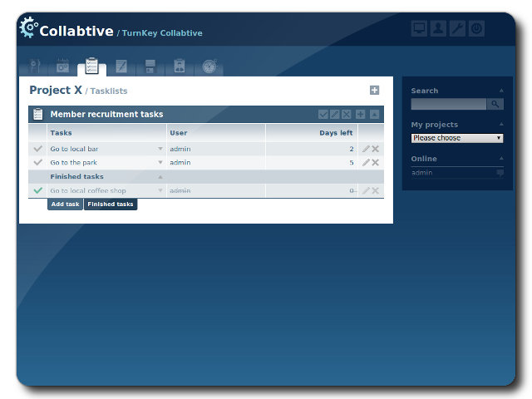
Task: Switch to the messages tab
Action: [x=121, y=66]
